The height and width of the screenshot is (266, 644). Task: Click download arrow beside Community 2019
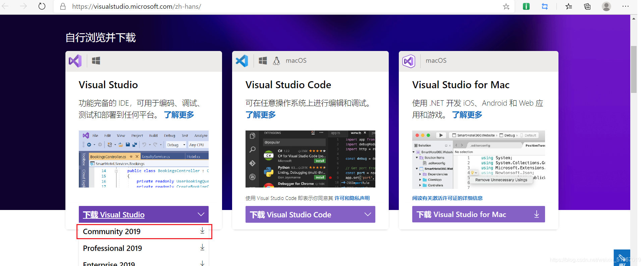202,231
